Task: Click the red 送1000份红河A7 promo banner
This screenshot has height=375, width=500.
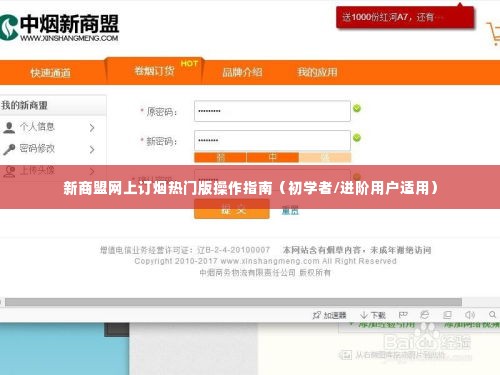Action: pyautogui.click(x=405, y=17)
